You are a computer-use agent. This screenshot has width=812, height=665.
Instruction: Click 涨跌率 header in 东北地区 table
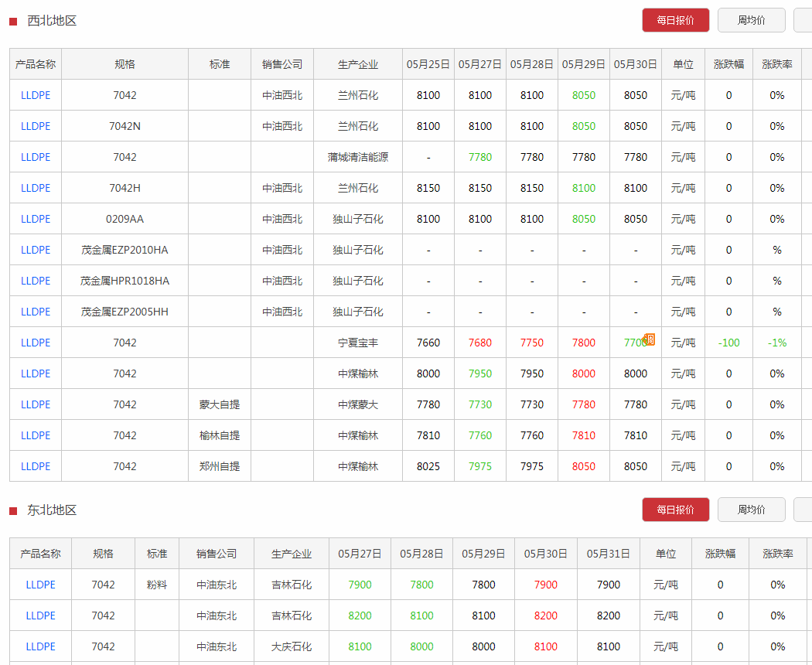778,554
